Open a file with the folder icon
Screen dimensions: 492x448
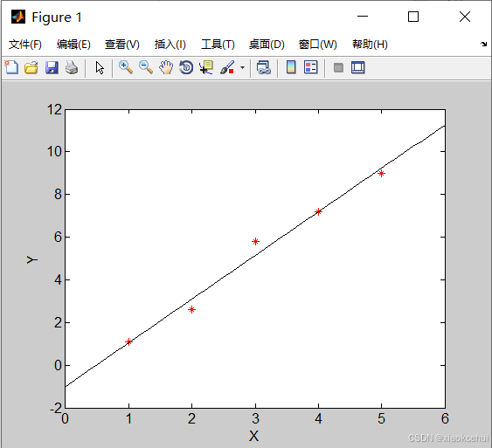pos(31,67)
